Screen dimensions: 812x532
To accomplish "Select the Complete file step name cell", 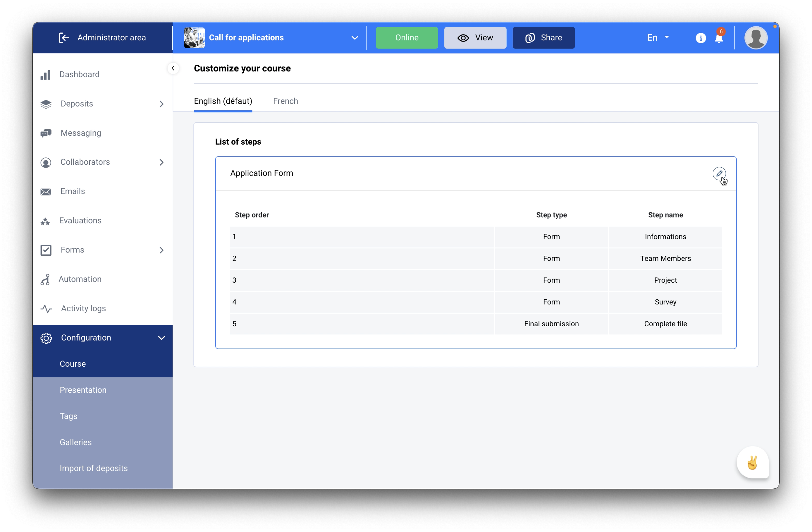I will tap(665, 324).
